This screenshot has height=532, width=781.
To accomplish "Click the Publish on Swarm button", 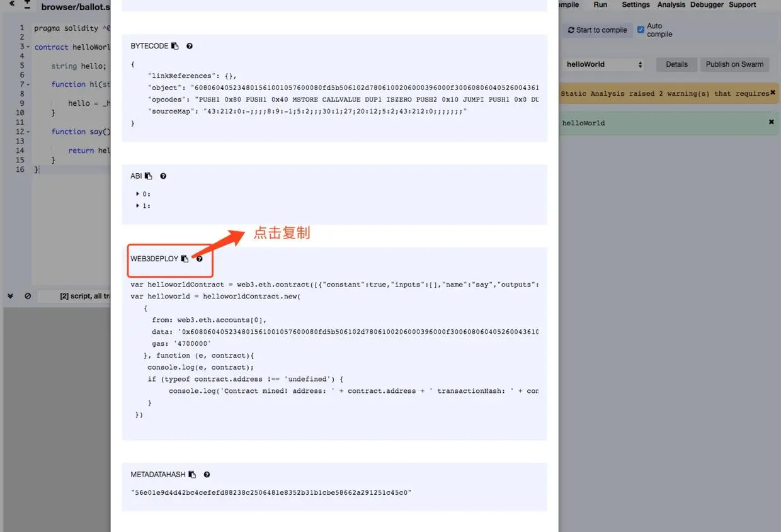I will (734, 64).
